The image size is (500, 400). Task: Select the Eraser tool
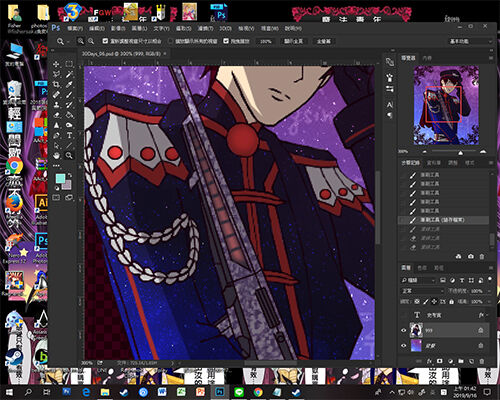(56, 115)
